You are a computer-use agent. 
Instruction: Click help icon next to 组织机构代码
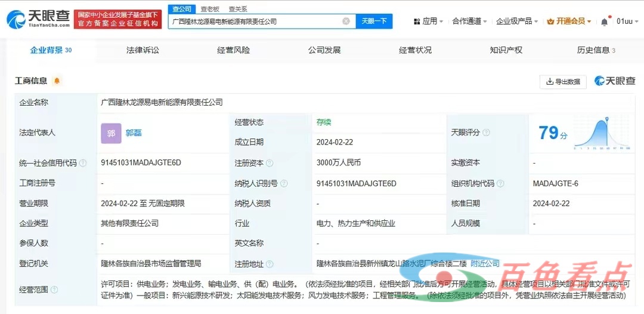500,184
